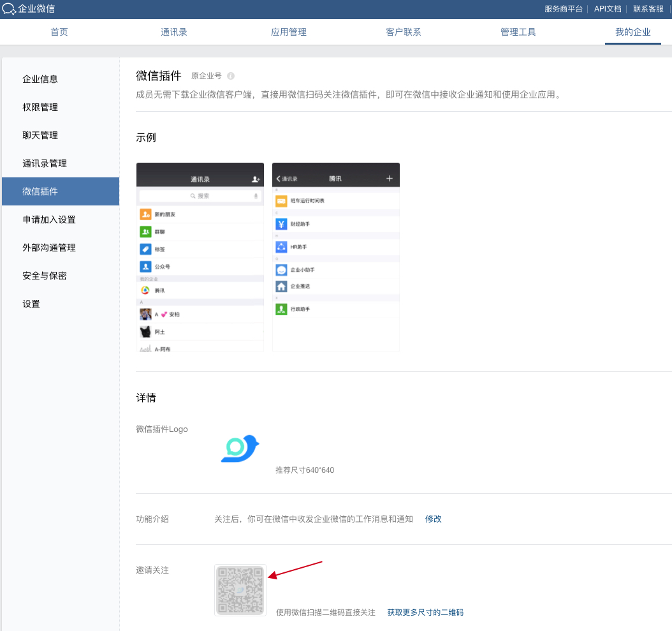Open the API文档 link

608,9
